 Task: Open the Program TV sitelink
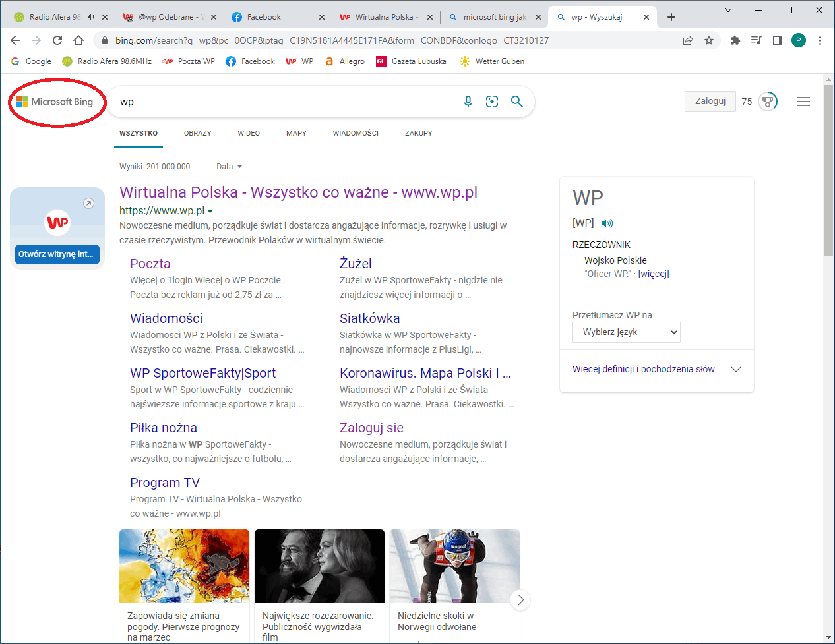pyautogui.click(x=165, y=483)
